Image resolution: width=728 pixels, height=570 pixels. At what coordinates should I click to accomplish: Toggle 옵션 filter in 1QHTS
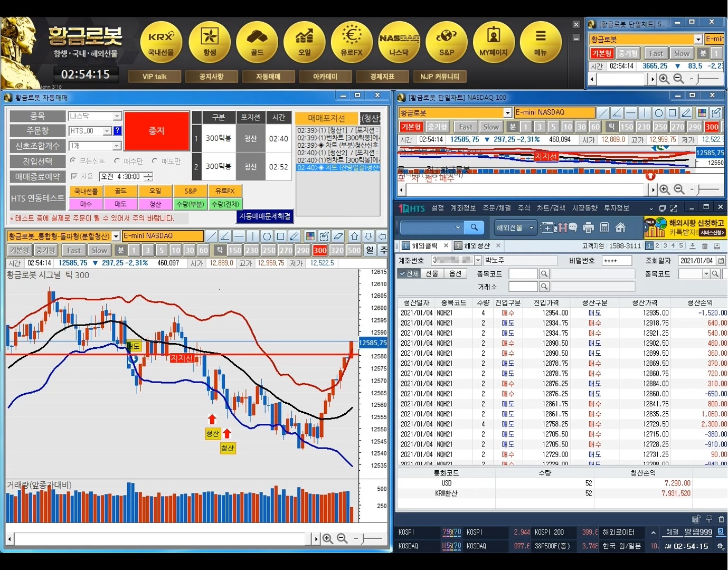455,273
